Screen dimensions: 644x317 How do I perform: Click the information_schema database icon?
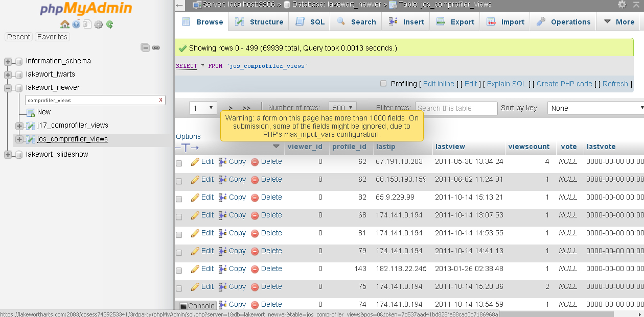coord(19,61)
